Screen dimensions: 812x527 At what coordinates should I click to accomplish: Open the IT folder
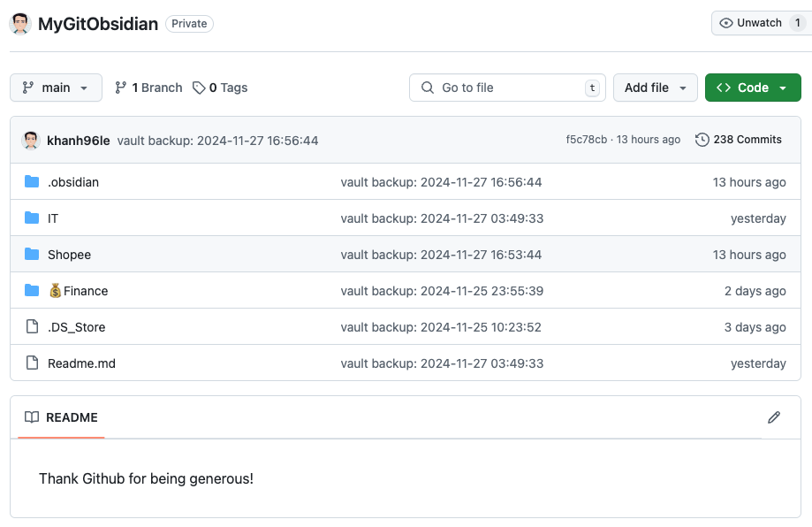[x=53, y=218]
